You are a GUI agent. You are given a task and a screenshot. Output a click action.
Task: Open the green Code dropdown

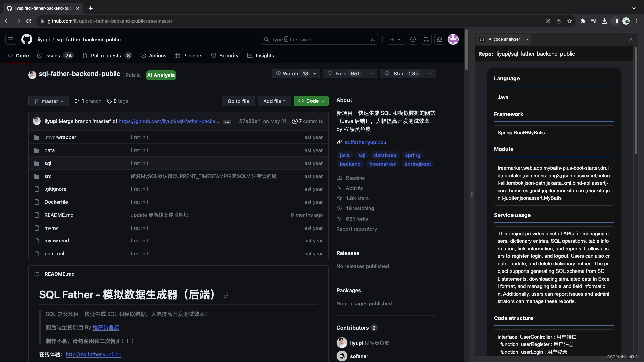pos(311,101)
